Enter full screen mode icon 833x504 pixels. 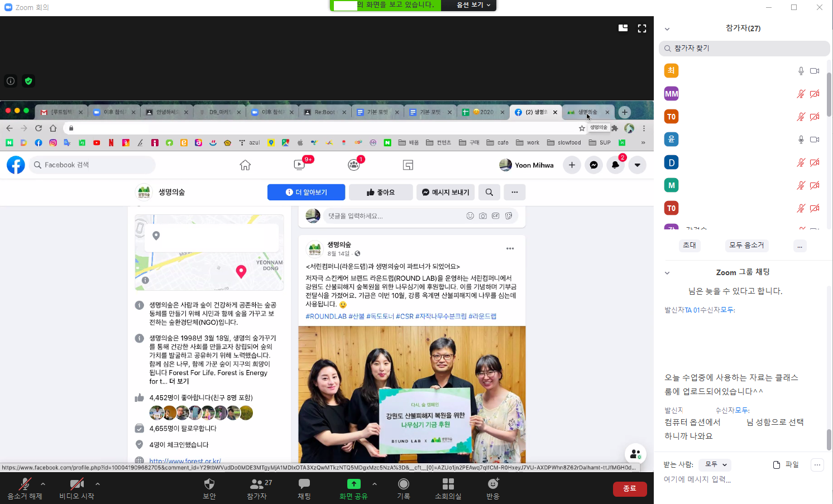tap(642, 28)
